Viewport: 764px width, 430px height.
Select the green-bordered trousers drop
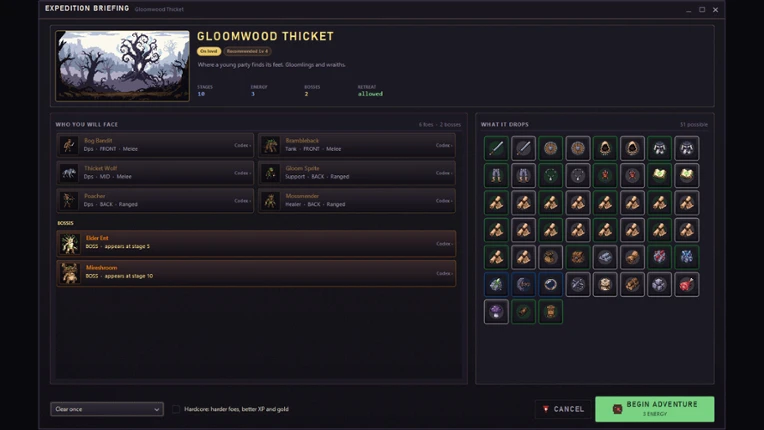[x=496, y=175]
